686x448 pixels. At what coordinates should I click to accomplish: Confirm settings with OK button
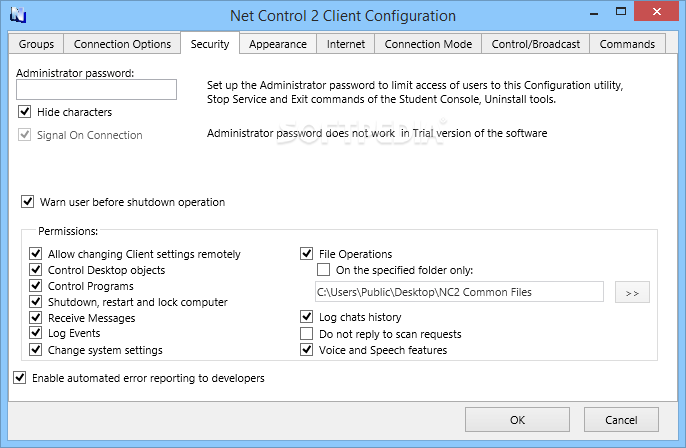(517, 420)
